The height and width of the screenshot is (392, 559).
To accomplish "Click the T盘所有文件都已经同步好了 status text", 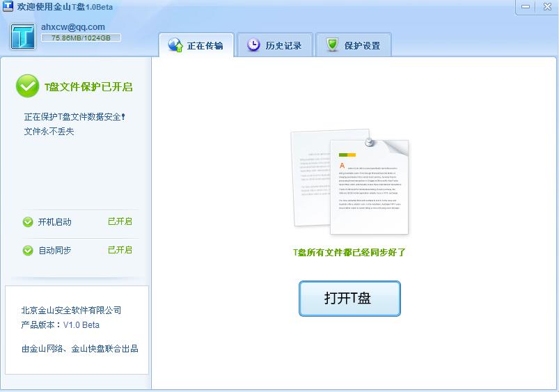I will pos(349,253).
